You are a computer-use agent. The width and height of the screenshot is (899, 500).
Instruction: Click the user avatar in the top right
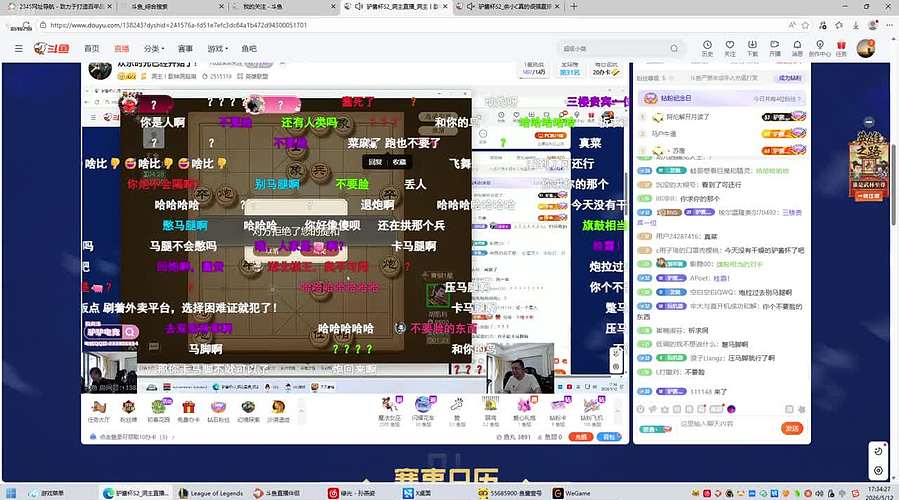click(866, 48)
